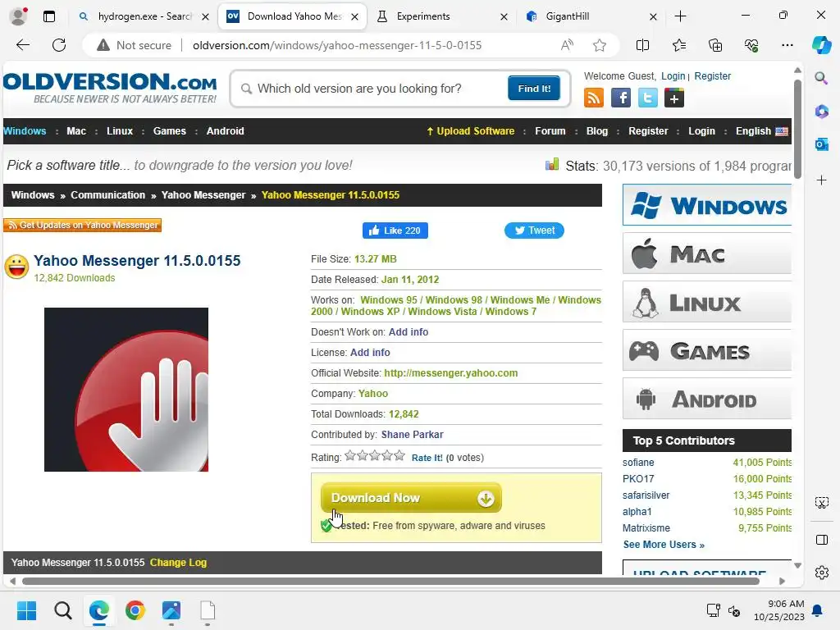Open the English language selector
Screen dimensions: 840x630
tap(762, 131)
